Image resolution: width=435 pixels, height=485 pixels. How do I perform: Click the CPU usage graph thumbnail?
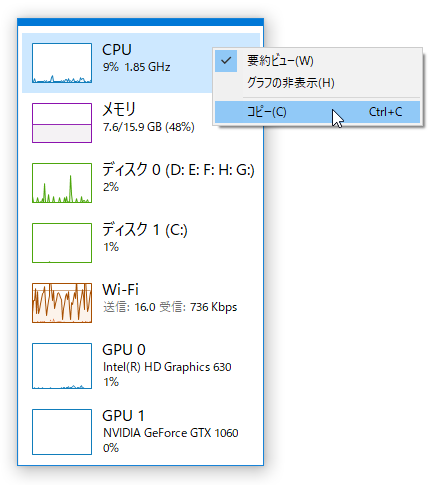click(x=62, y=63)
